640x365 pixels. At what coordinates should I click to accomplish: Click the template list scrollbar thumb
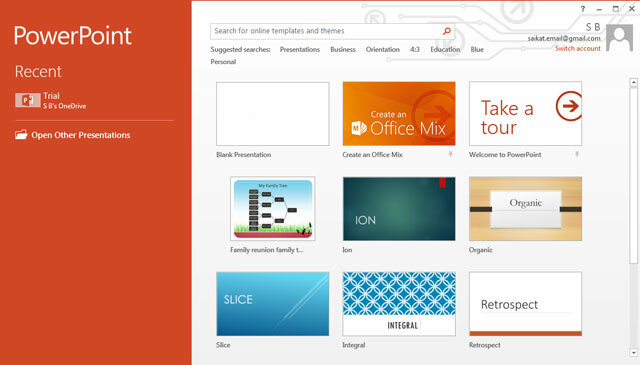633,176
